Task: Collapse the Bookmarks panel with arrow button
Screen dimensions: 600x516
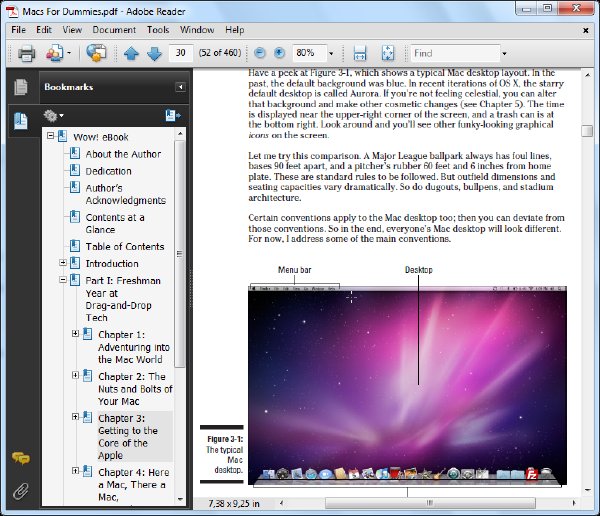Action: click(180, 87)
